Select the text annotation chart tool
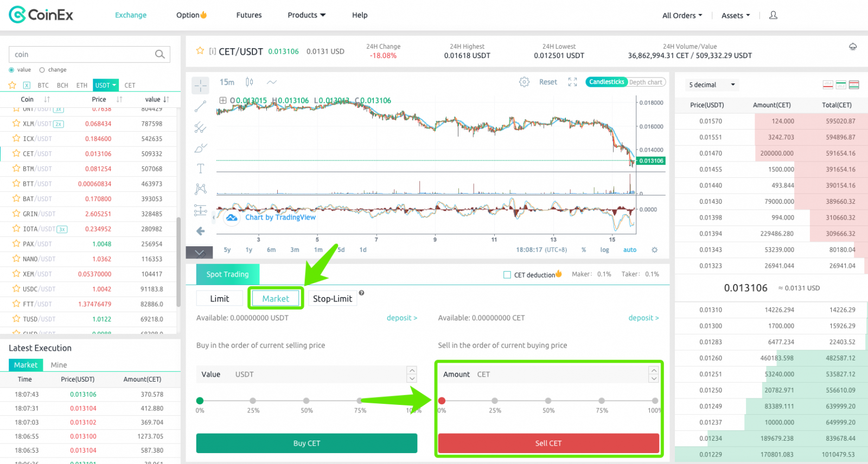 click(x=201, y=169)
